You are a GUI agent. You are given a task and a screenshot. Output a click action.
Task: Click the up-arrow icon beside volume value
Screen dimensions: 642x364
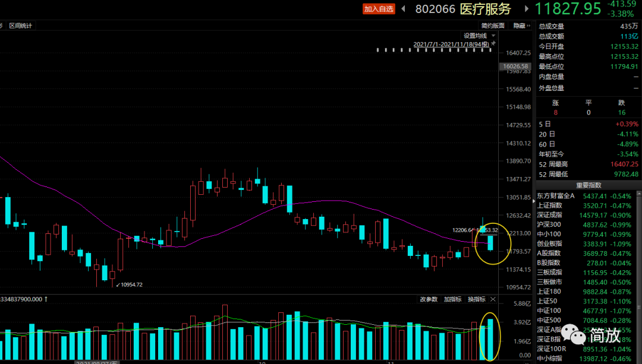(x=46, y=299)
